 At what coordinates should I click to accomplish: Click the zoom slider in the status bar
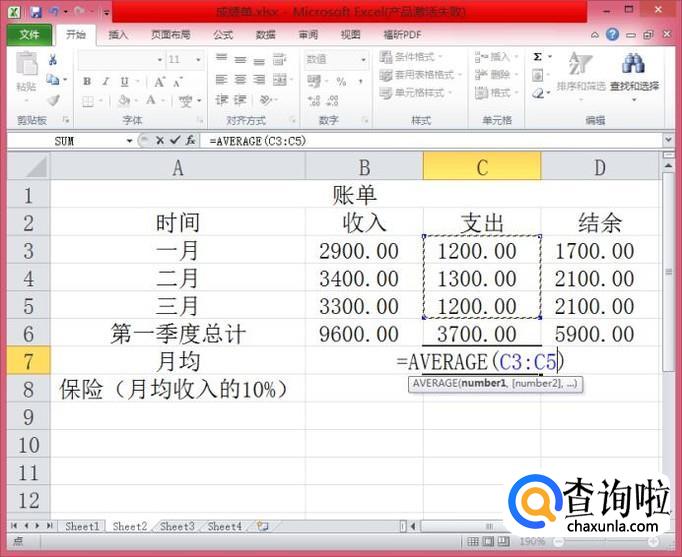606,541
